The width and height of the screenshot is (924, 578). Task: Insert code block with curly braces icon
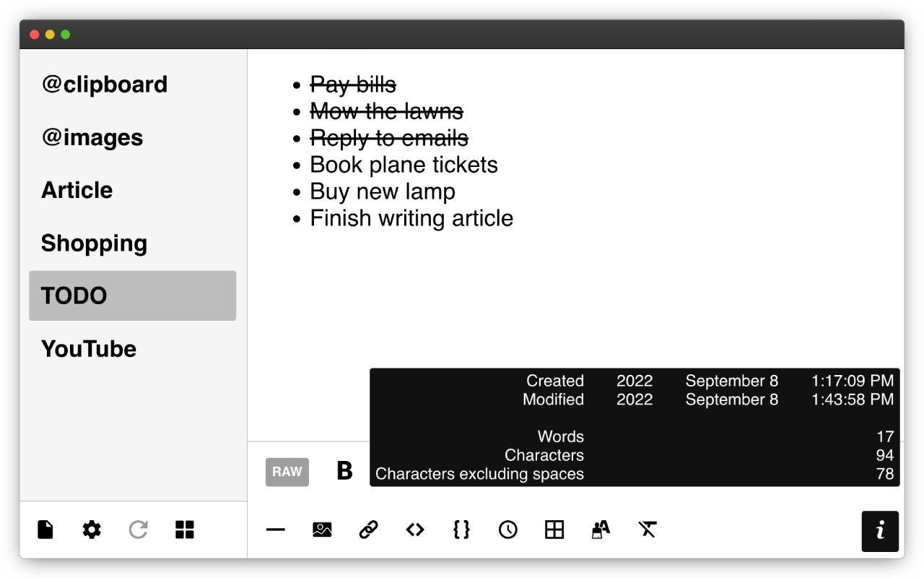pyautogui.click(x=461, y=530)
